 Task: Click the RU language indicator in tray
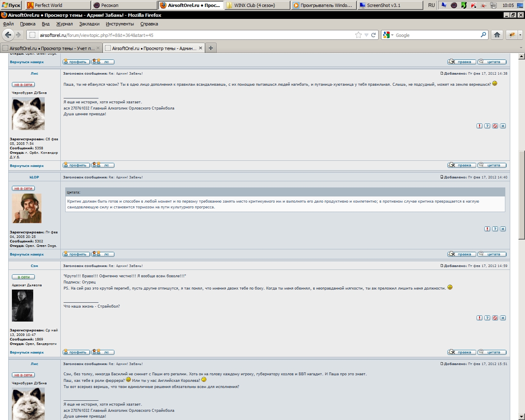coord(431,5)
